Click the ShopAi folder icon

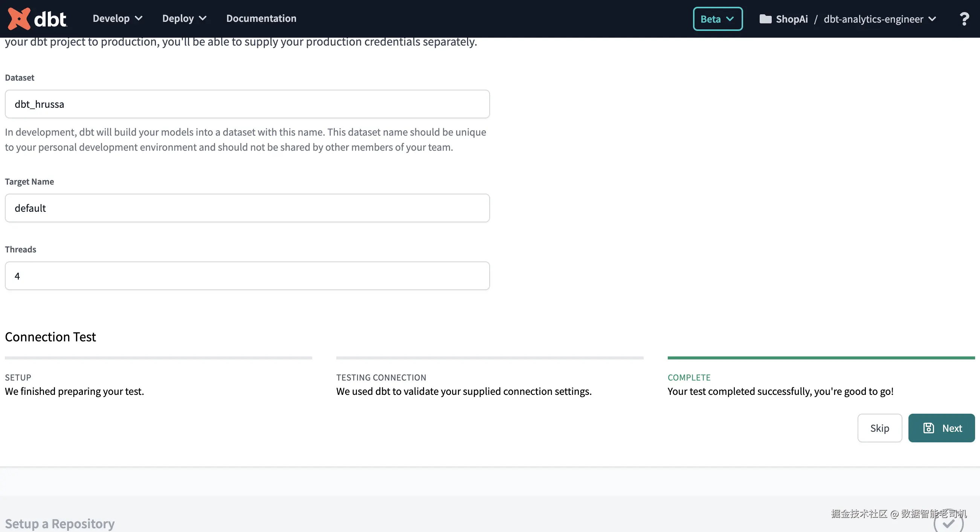click(765, 19)
